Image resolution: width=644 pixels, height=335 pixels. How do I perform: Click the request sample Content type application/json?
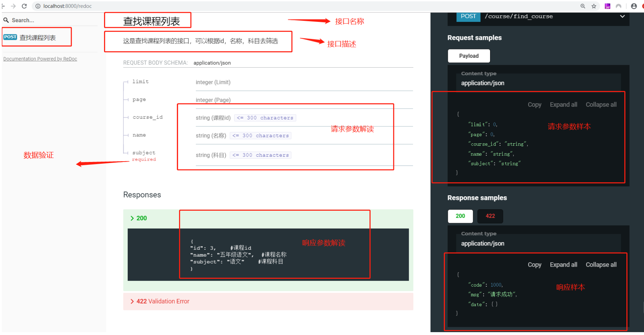(x=482, y=83)
